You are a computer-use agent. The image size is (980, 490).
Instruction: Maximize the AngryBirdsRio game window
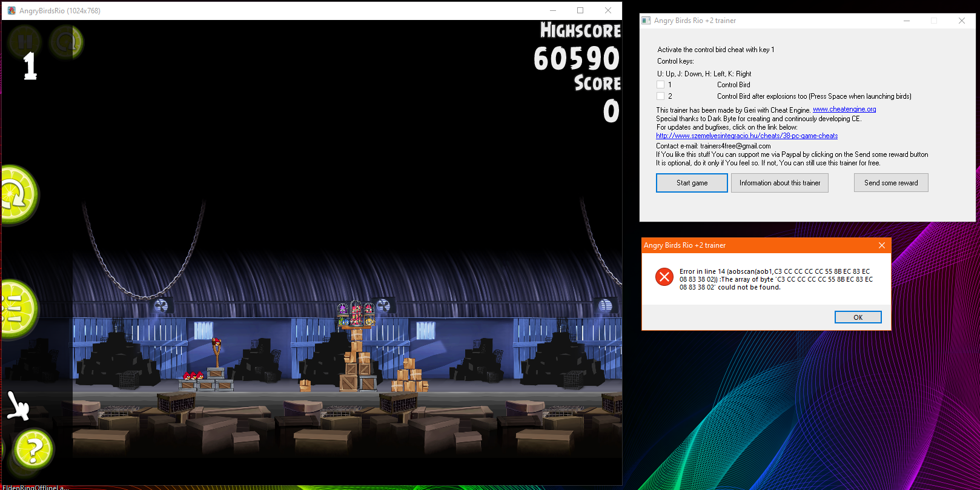coord(580,10)
